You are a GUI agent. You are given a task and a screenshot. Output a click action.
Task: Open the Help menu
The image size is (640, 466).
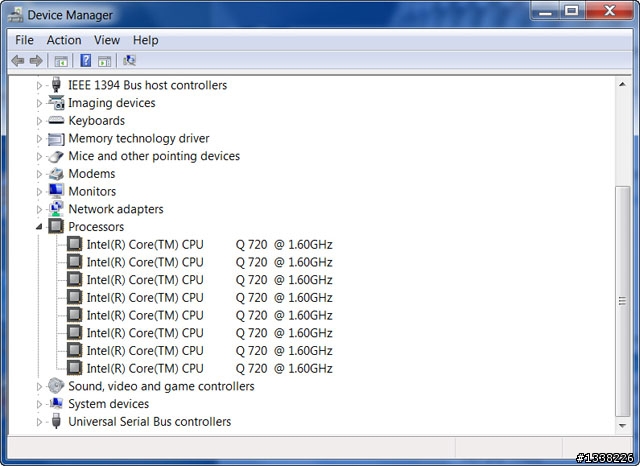pyautogui.click(x=146, y=40)
